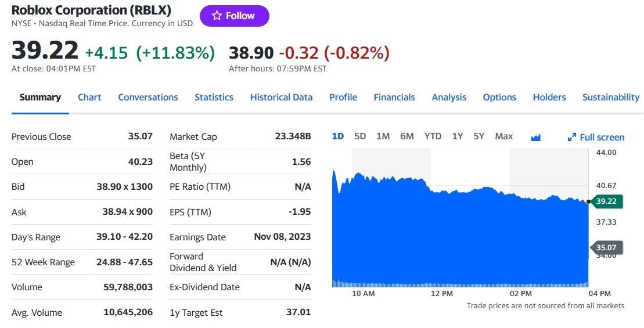Select the 1M chart range
Viewport: 644px width, 328px height.
point(383,136)
